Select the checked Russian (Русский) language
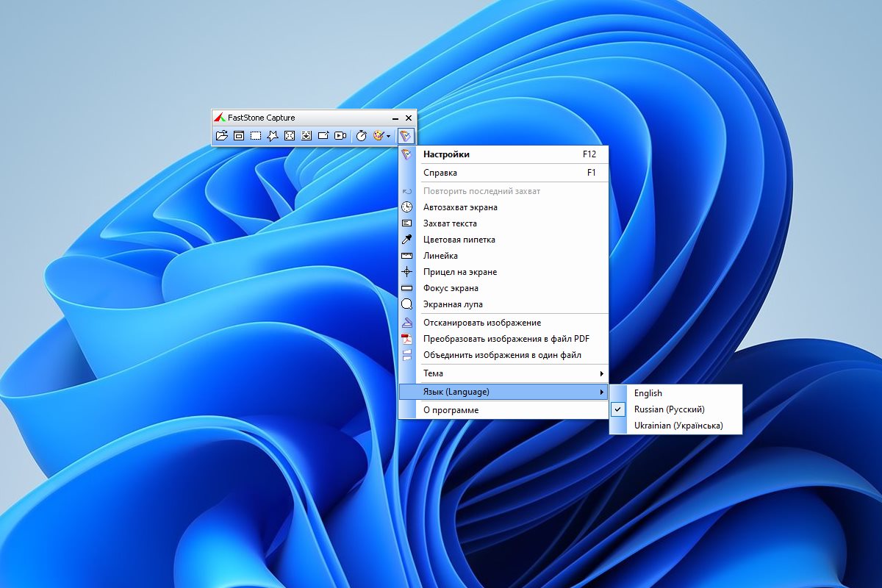 click(x=669, y=409)
